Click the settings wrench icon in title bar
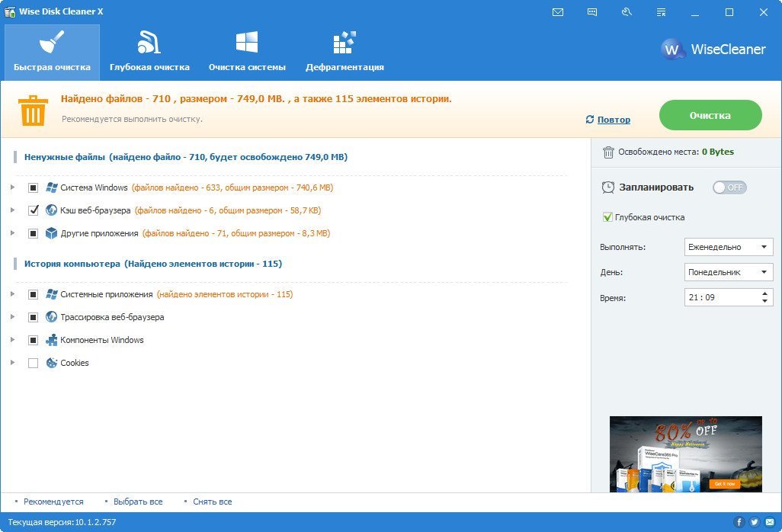 point(627,12)
